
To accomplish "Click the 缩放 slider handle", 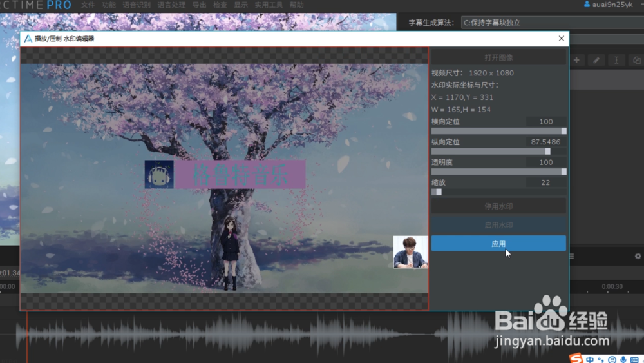I will (439, 192).
